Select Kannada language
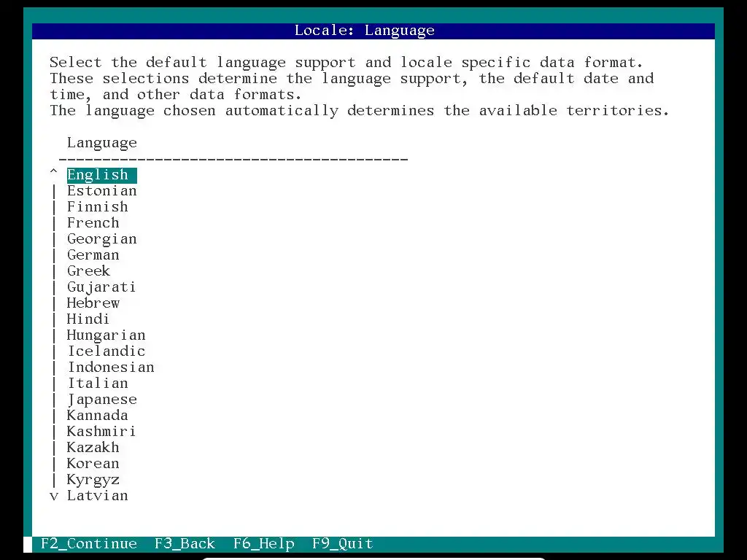Image resolution: width=747 pixels, height=560 pixels. pyautogui.click(x=97, y=415)
